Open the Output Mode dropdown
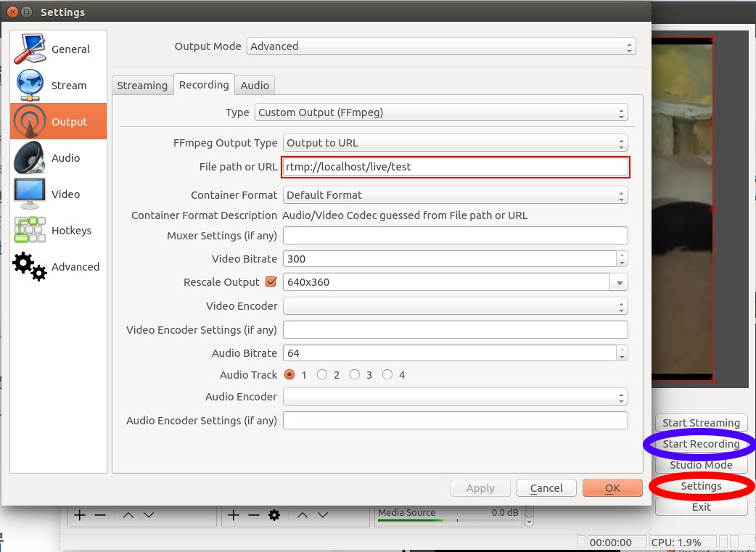756x552 pixels. click(441, 46)
